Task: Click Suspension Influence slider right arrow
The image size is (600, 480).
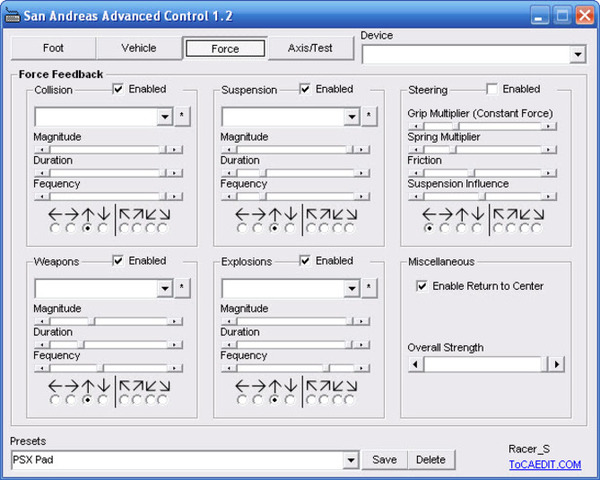Action: point(549,197)
